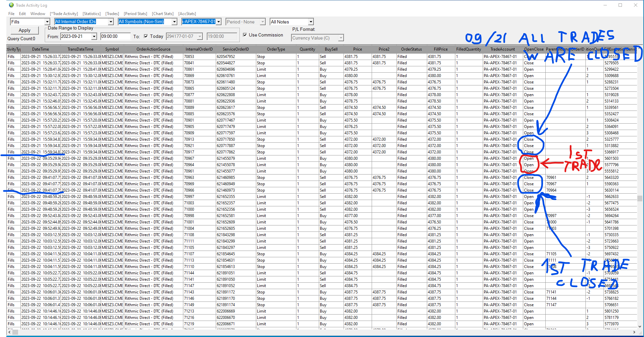Expand the All Internal Order IDs dropdown
Viewport: 644px width, 337px height.
pyautogui.click(x=111, y=22)
